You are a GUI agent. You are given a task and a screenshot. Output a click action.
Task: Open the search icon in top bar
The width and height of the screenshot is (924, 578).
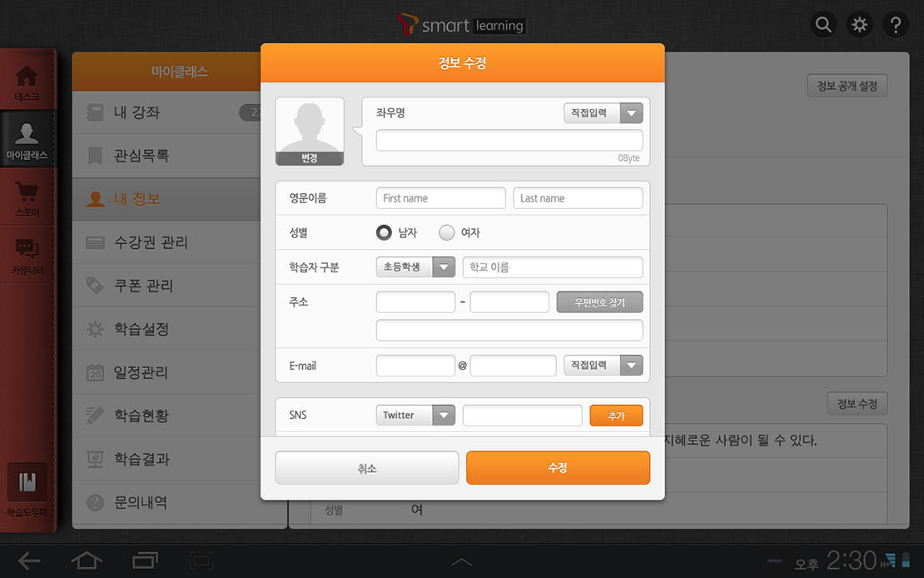click(823, 25)
